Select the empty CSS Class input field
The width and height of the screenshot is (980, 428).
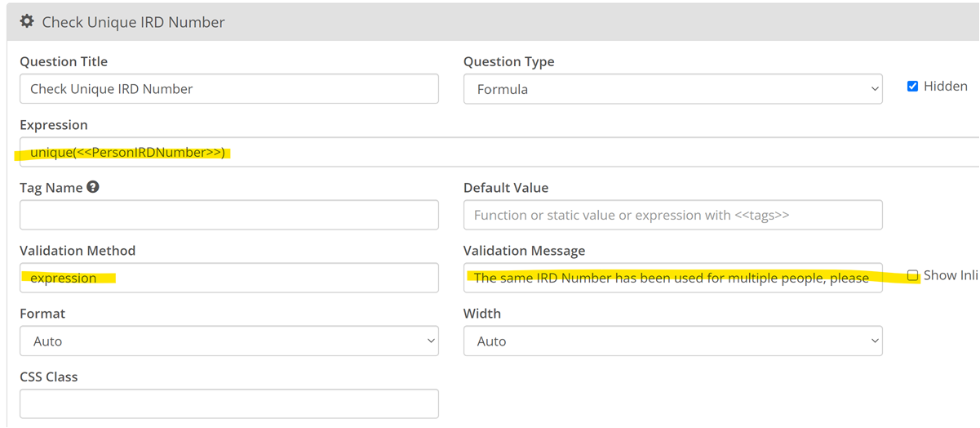228,403
